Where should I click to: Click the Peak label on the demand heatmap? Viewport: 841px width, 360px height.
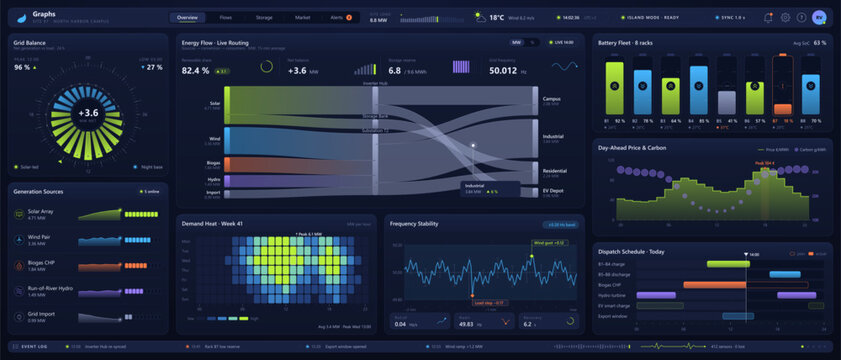[x=308, y=234]
